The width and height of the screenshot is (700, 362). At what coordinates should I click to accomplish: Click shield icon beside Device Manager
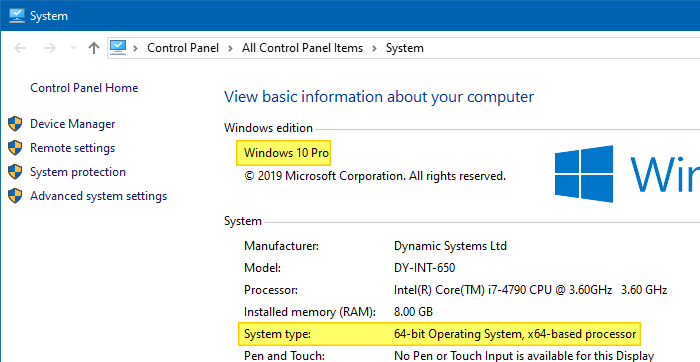click(15, 124)
